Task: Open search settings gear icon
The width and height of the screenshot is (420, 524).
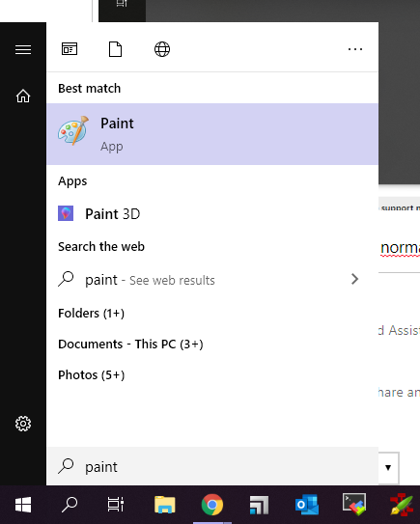Action: [23, 424]
